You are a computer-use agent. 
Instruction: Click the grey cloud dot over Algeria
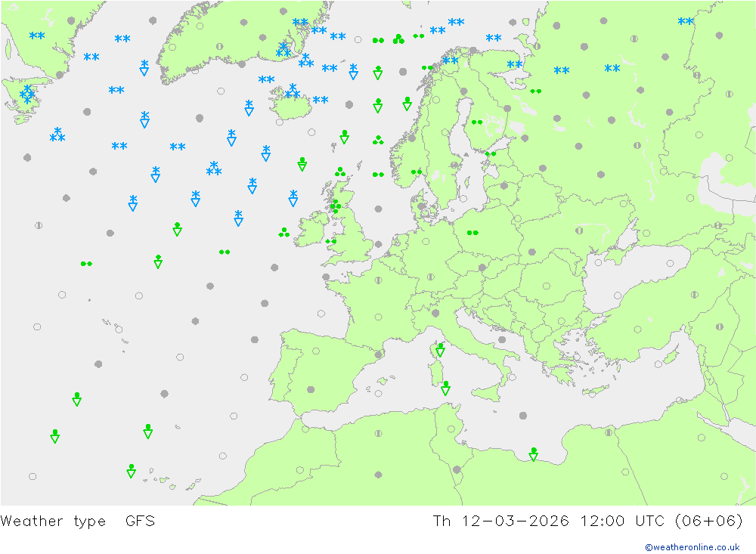[379, 475]
